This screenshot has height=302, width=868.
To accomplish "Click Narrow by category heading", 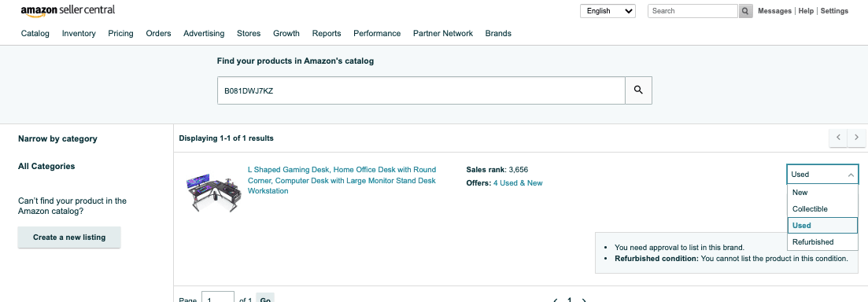I will [x=57, y=139].
